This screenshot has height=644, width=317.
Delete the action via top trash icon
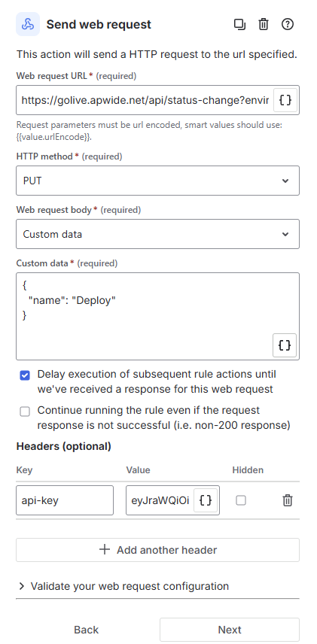coord(264,24)
